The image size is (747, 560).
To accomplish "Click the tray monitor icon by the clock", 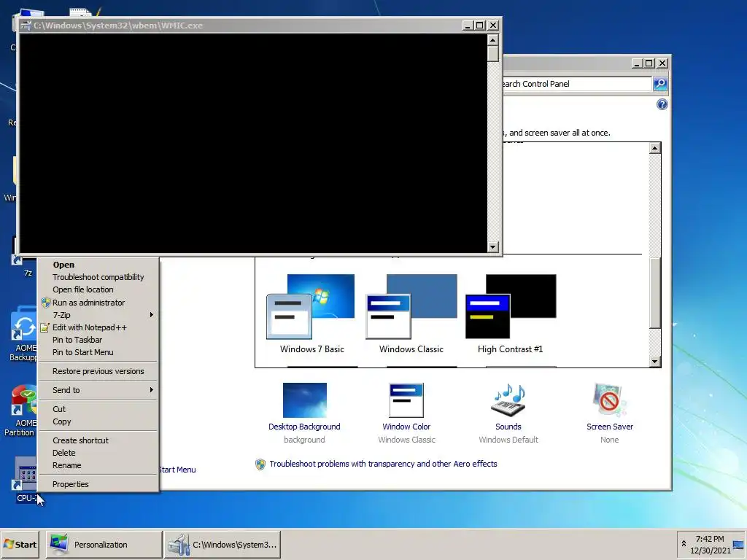I will 739,545.
